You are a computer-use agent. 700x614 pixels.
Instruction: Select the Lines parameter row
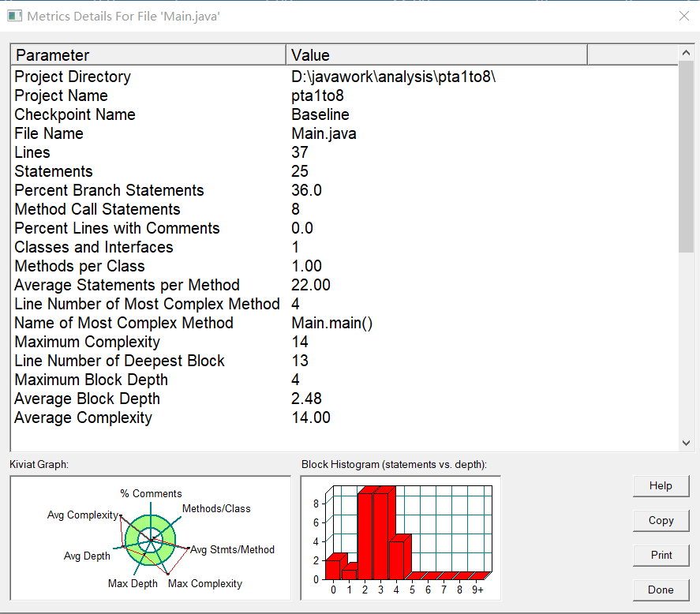(x=344, y=152)
